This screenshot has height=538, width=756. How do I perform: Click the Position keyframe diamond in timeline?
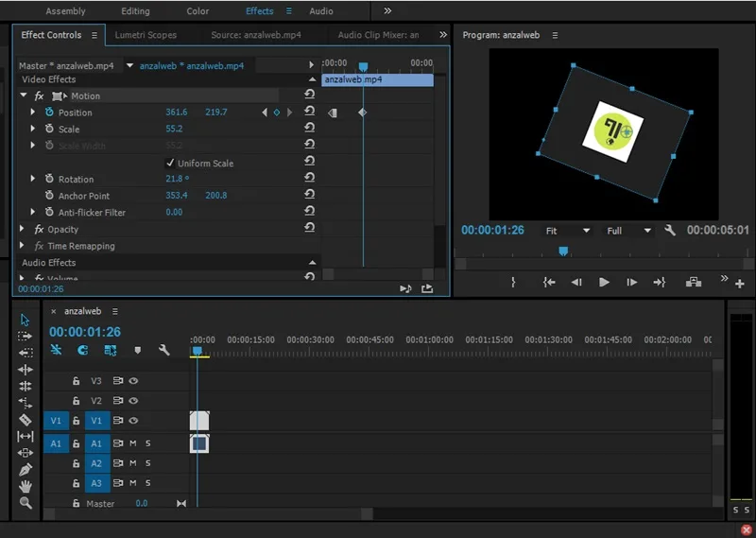coord(362,112)
